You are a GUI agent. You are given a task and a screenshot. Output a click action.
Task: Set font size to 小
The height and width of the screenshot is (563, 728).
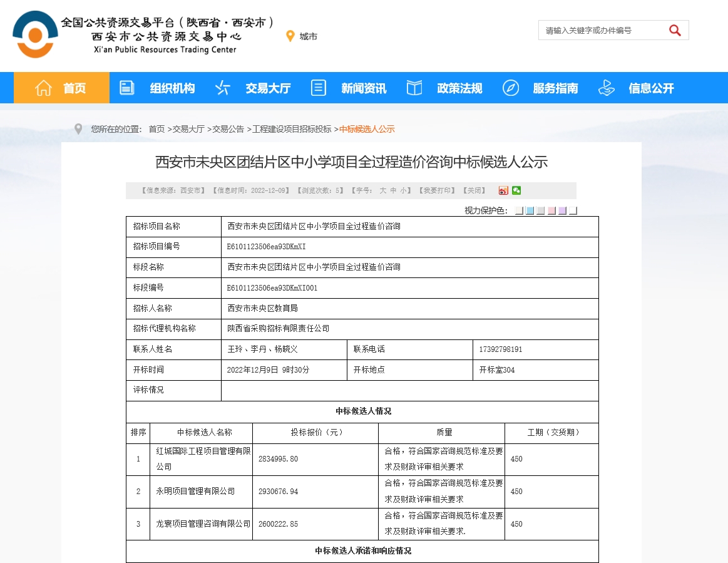404,190
